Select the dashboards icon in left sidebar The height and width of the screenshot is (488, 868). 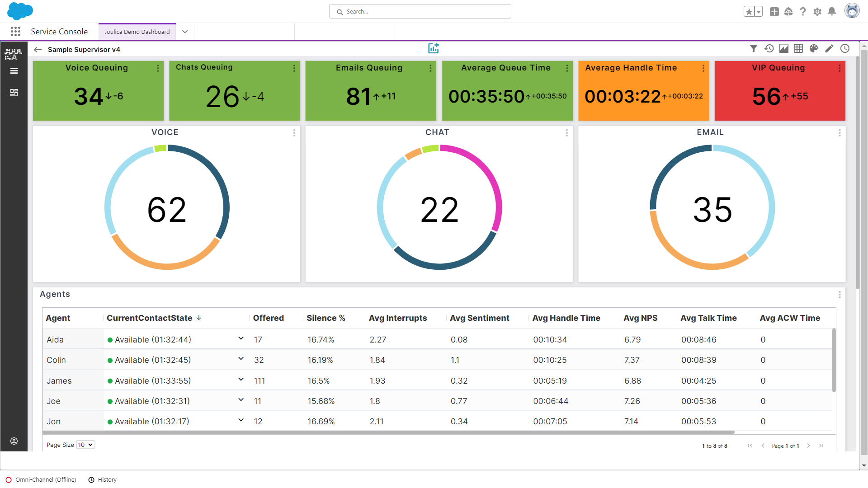(x=14, y=93)
